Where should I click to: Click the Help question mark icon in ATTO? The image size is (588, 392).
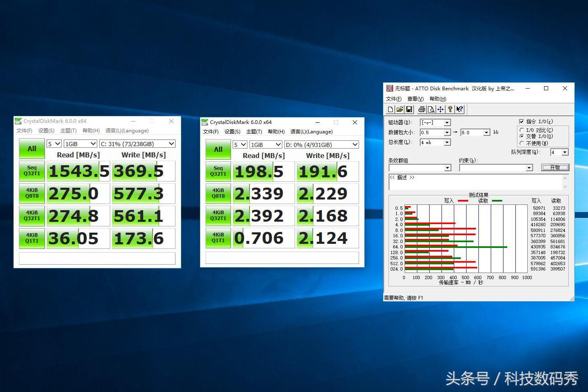[x=450, y=109]
